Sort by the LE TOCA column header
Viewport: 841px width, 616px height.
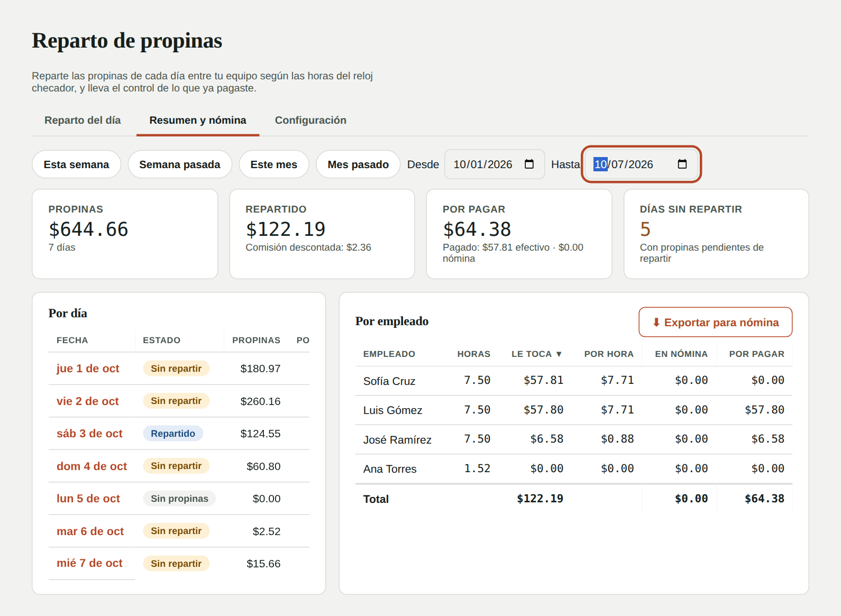tap(536, 354)
